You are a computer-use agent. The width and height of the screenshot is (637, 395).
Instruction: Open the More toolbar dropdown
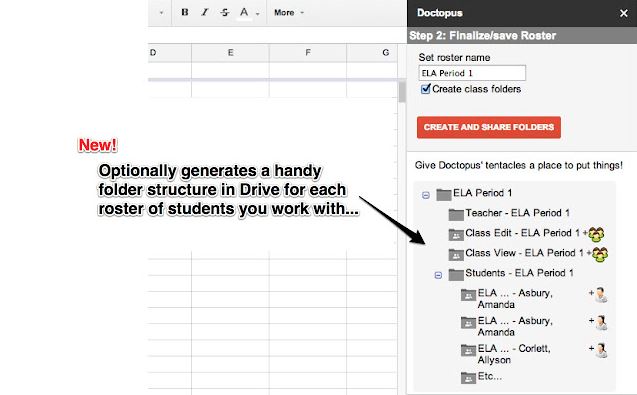(x=289, y=13)
